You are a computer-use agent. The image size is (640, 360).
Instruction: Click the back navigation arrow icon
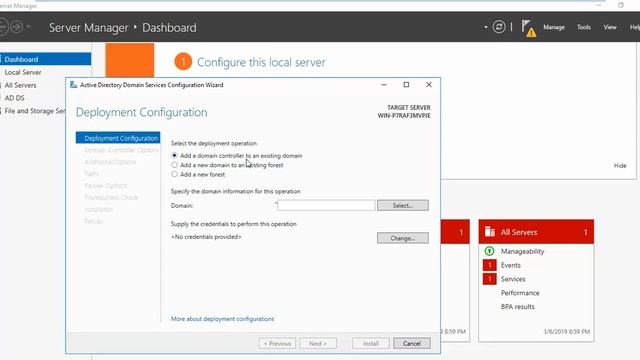coord(2,27)
